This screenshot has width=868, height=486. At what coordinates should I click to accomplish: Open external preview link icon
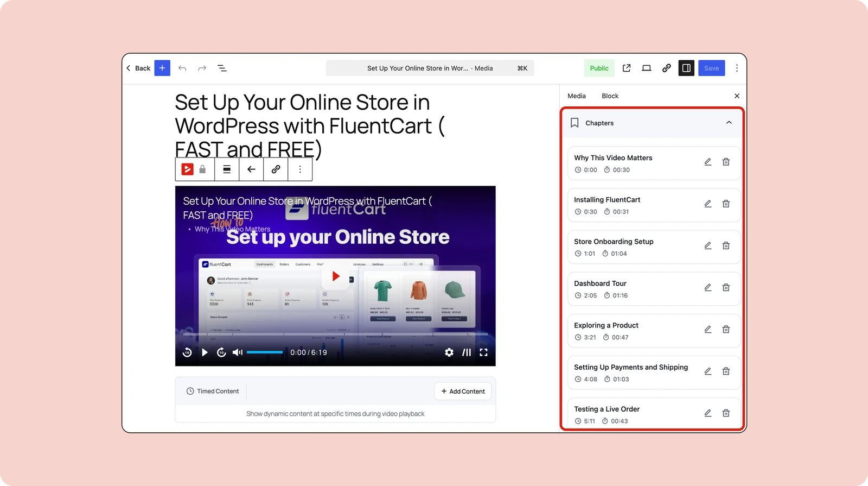[627, 68]
